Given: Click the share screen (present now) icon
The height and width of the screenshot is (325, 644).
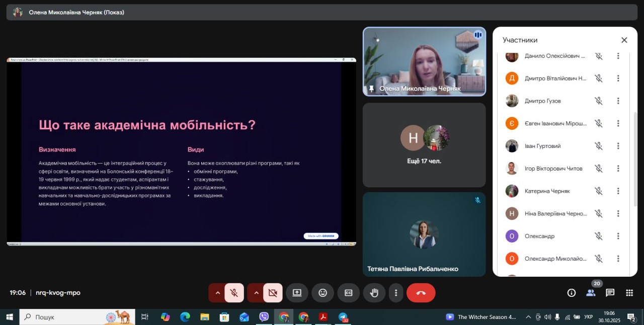Looking at the screenshot, I should coord(297,293).
